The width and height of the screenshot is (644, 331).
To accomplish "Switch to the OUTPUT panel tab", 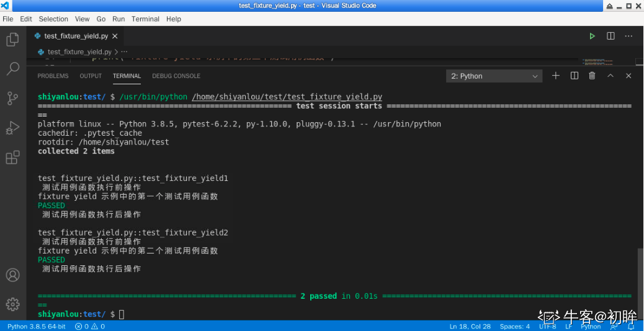I will [91, 76].
